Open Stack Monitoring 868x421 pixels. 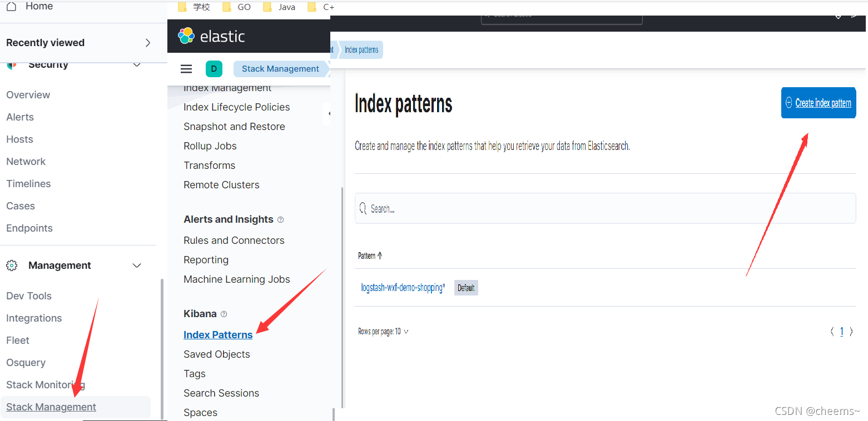[x=46, y=385]
